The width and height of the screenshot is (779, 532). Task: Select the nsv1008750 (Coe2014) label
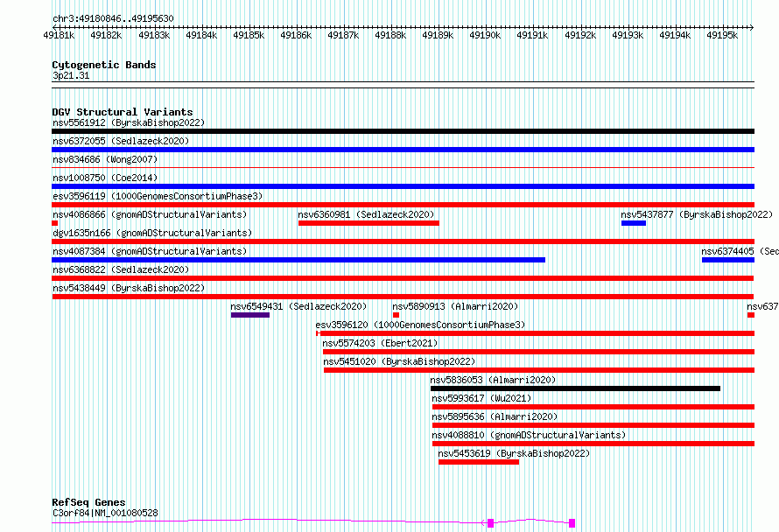point(105,178)
